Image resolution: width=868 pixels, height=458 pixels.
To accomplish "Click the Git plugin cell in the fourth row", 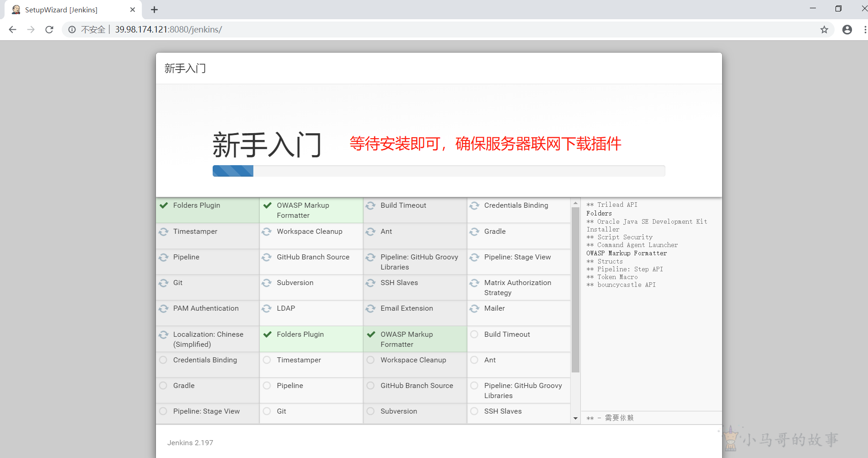I will point(208,287).
